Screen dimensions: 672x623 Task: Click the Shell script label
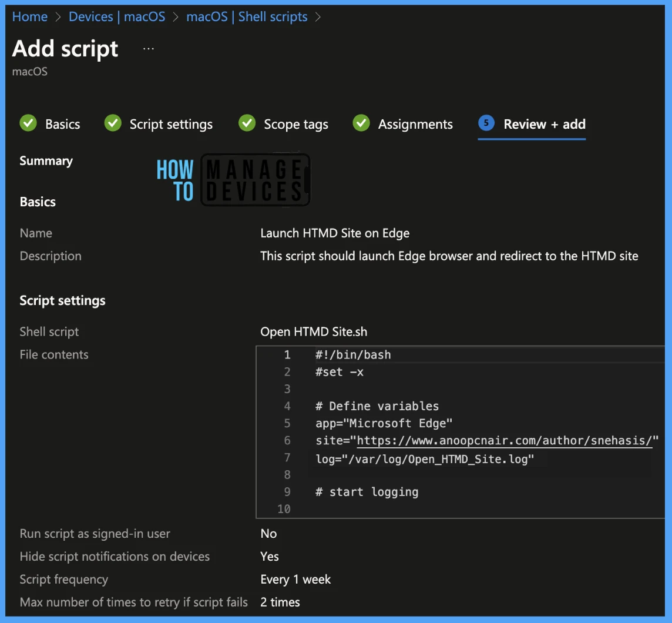49,332
